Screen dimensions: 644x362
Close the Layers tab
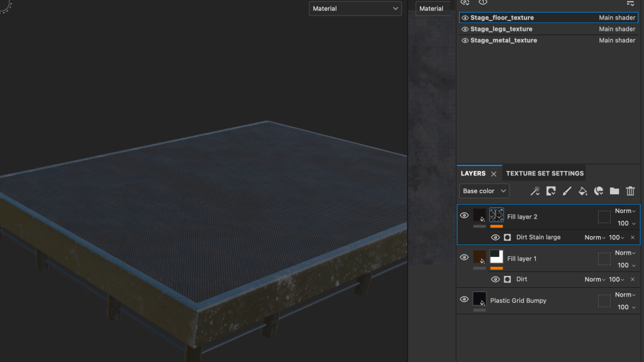click(494, 174)
